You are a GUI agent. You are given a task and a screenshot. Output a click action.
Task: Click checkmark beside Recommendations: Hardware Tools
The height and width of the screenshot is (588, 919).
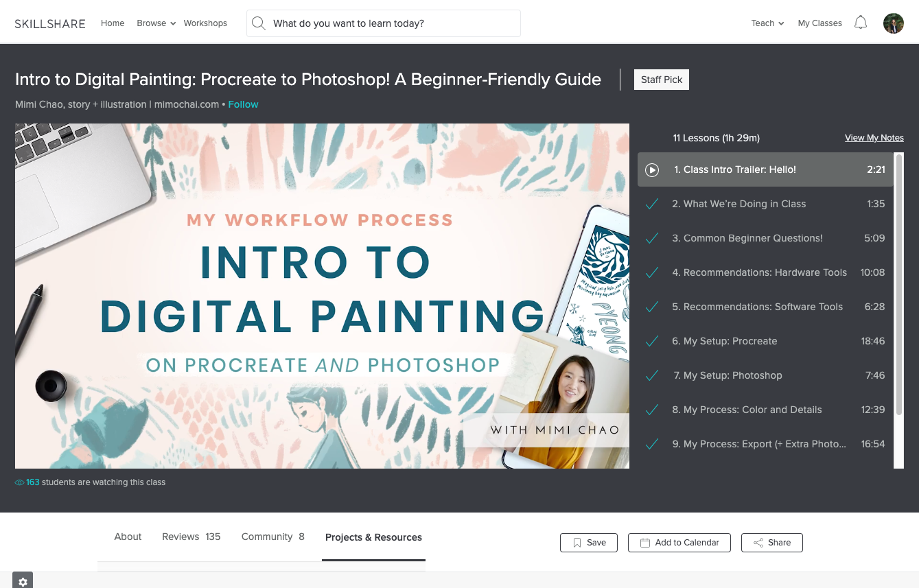point(652,272)
